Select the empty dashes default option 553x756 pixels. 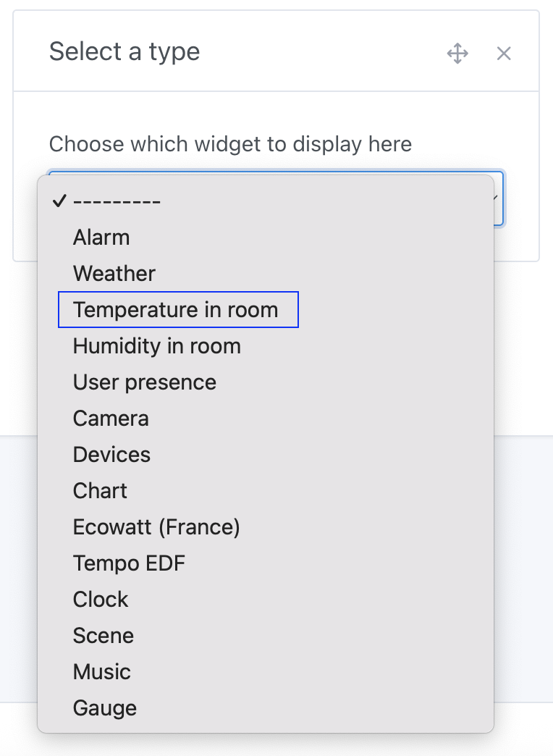click(x=116, y=201)
